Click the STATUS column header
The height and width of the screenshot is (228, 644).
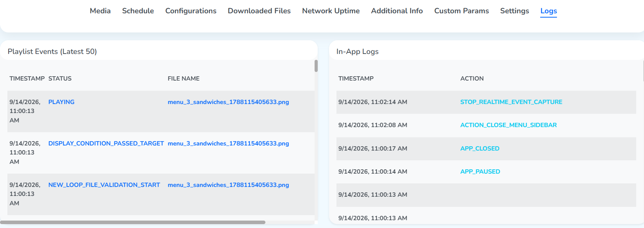(x=60, y=79)
